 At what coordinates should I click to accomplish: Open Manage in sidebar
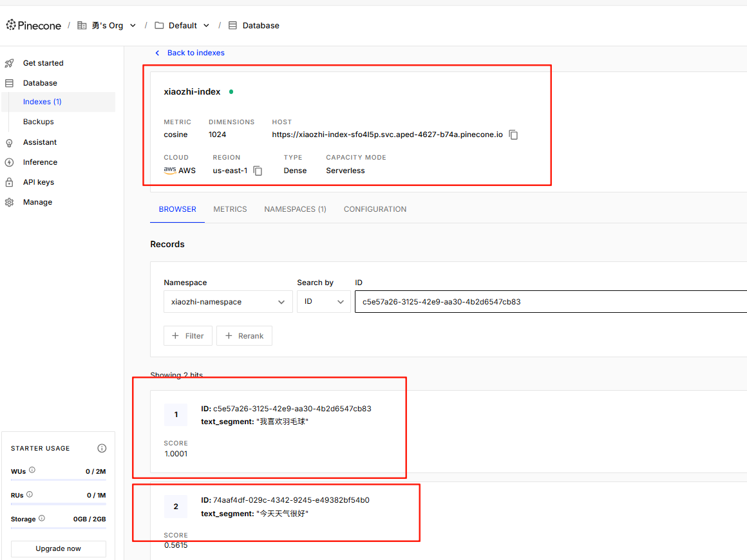(x=37, y=202)
